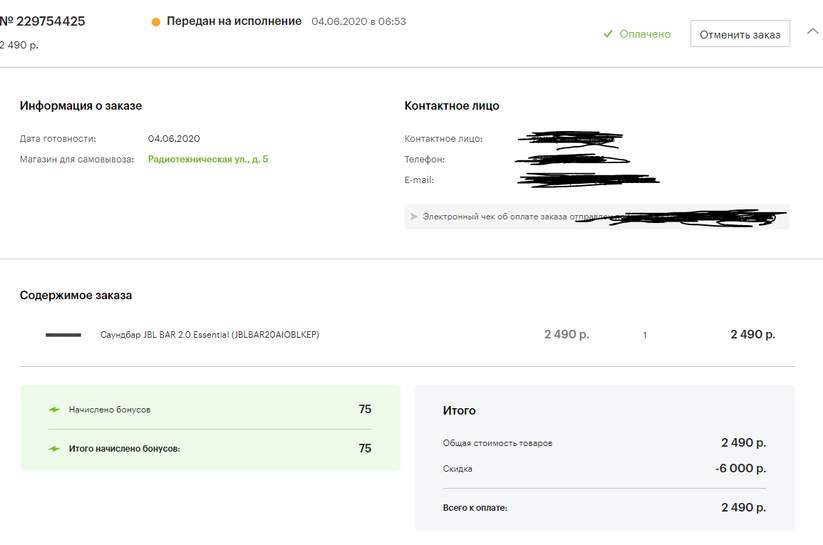This screenshot has width=823, height=545.
Task: Click the orange status dot icon
Action: point(156,22)
